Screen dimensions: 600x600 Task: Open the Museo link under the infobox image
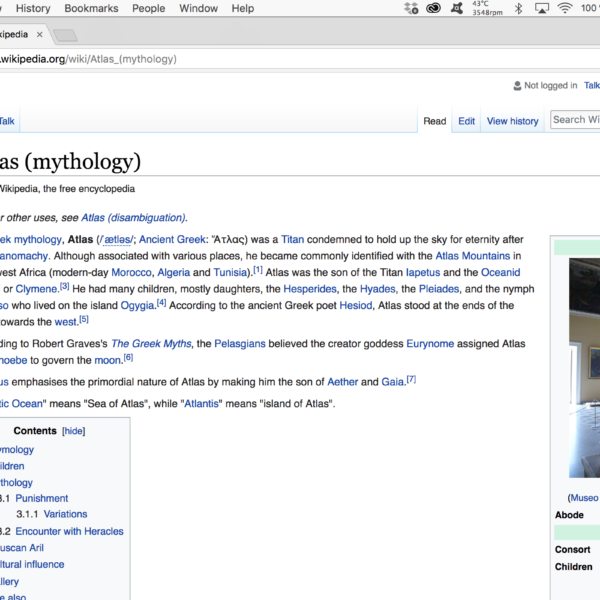584,497
